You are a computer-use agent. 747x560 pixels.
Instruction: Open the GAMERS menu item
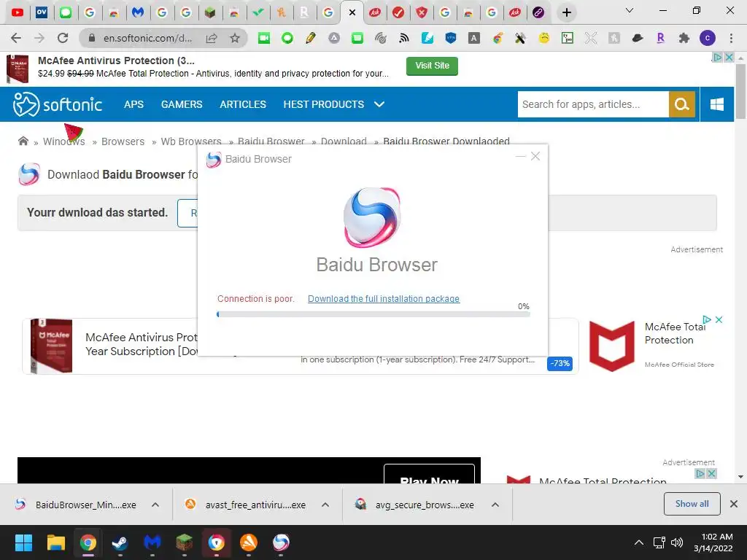click(182, 104)
